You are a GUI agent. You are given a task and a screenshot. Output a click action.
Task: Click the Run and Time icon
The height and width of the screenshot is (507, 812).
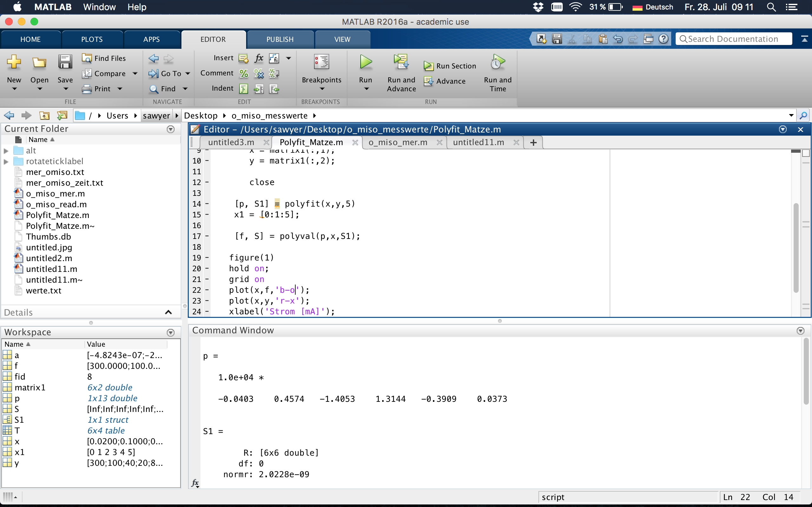[x=497, y=62]
